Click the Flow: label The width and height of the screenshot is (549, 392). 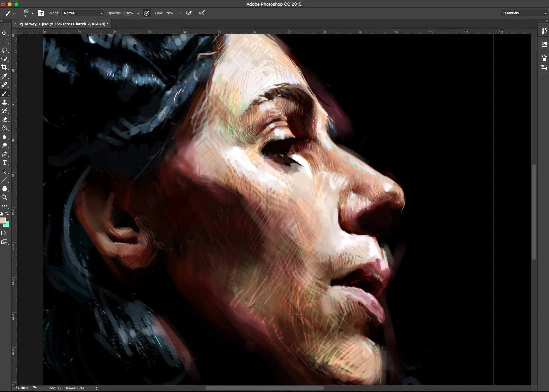pyautogui.click(x=159, y=13)
